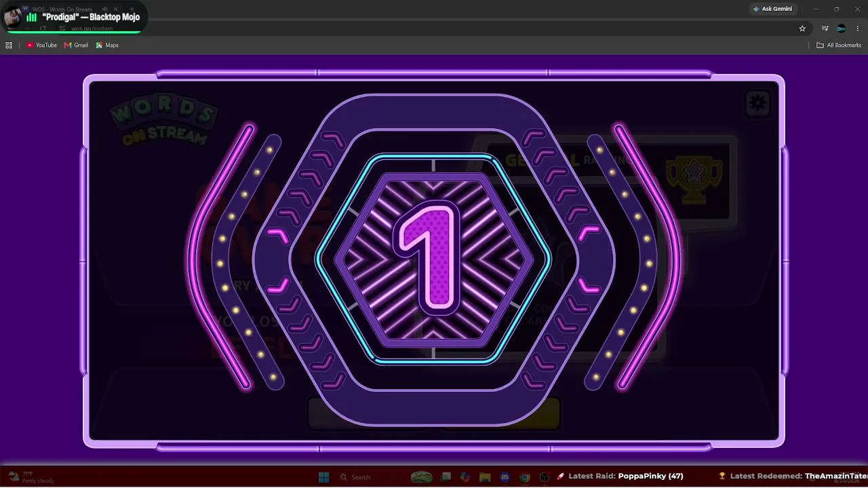Open Discord from the taskbar
The image size is (868, 488).
pyautogui.click(x=505, y=477)
